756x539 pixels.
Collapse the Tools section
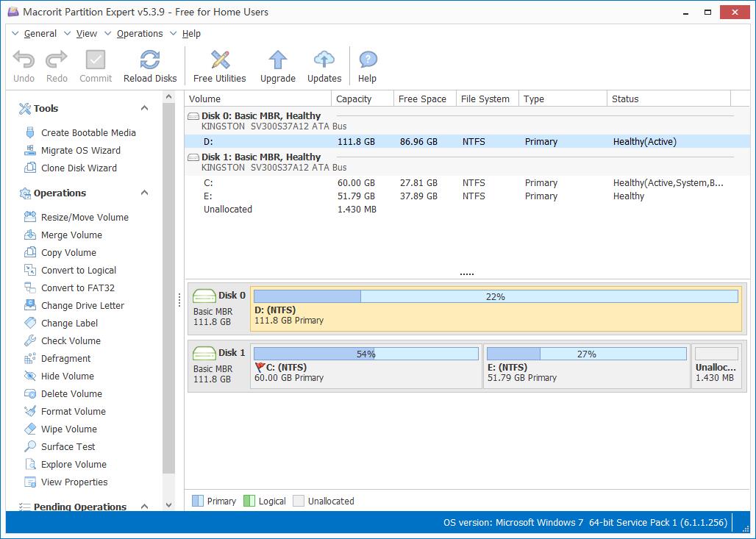click(144, 108)
